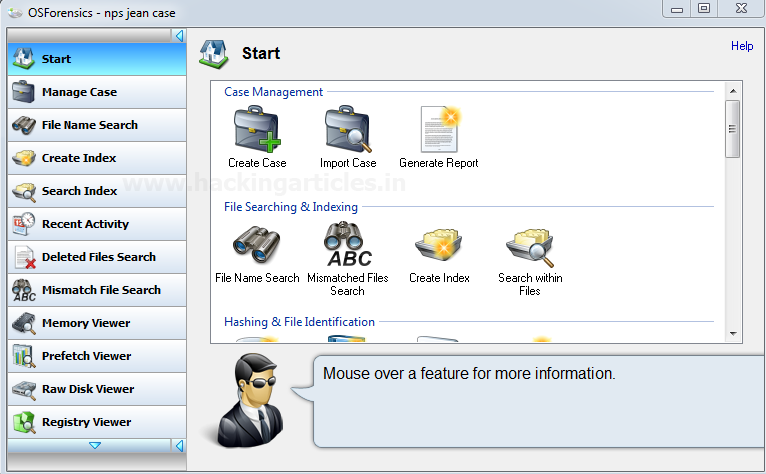Open the Create Case briefcase icon
The width and height of the screenshot is (766, 474).
(257, 129)
